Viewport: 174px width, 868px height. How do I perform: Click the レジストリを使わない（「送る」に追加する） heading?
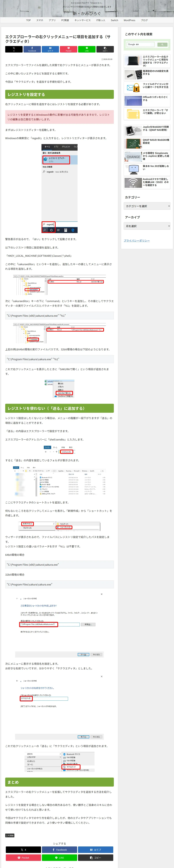coord(59,408)
